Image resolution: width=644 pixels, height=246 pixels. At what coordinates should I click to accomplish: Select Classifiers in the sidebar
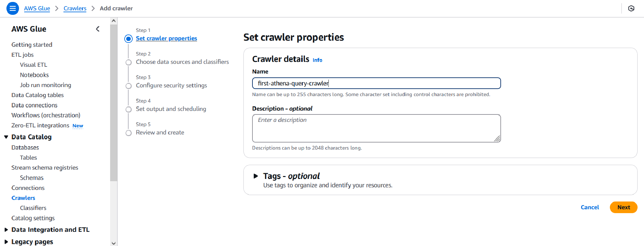click(33, 208)
